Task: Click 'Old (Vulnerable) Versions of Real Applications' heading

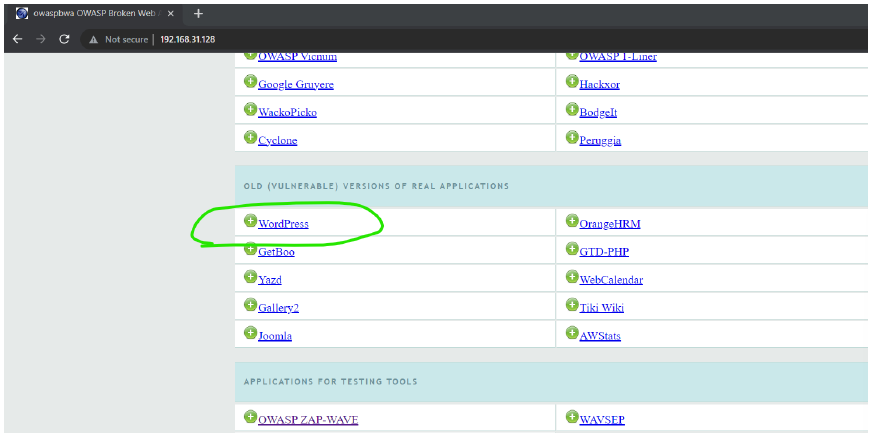Action: (376, 186)
